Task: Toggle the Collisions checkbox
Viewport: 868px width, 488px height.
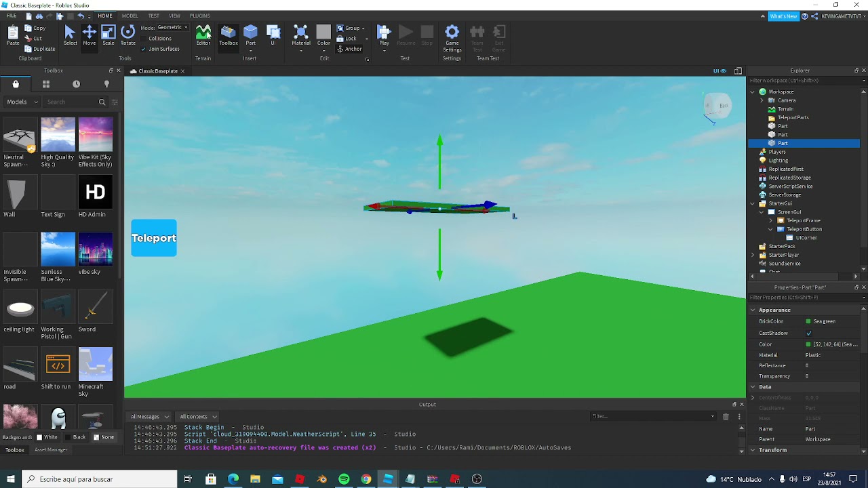Action: [144, 39]
